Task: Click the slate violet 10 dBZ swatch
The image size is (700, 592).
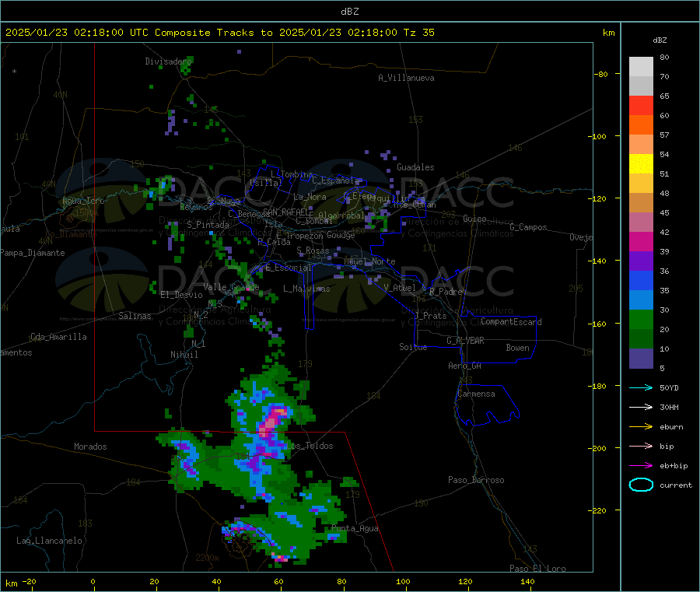Action: (641, 358)
